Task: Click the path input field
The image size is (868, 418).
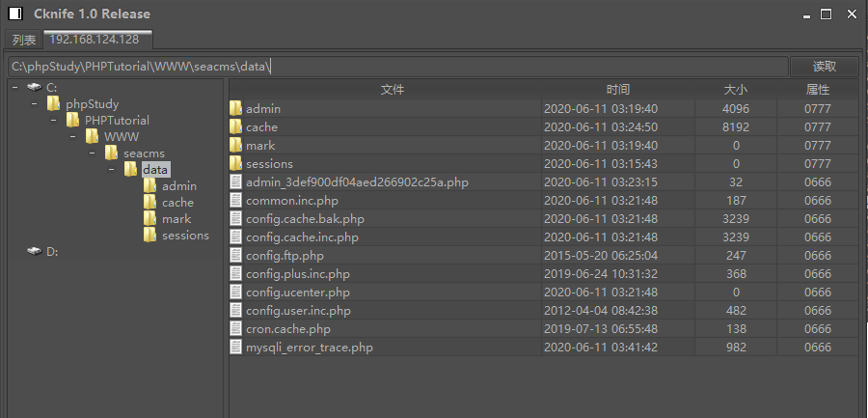Action: pos(397,67)
